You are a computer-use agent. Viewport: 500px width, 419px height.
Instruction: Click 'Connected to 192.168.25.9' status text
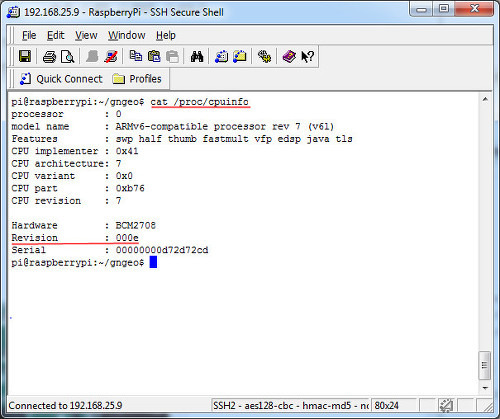(x=65, y=406)
